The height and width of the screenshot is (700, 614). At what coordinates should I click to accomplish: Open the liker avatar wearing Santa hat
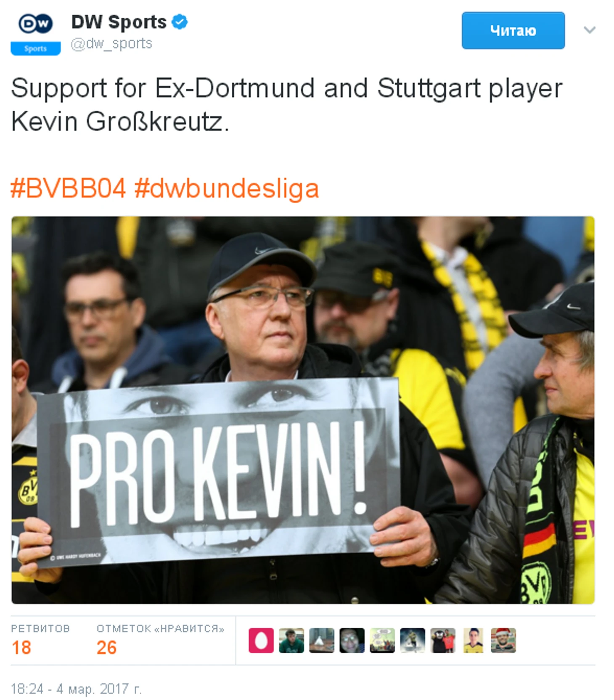coord(503,640)
